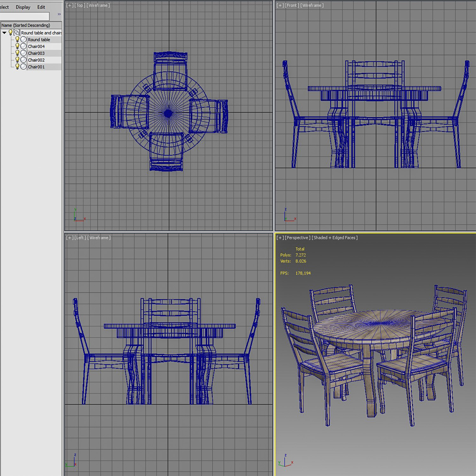
Task: Click the geometry circle icon for Chair003
Action: tap(23, 53)
